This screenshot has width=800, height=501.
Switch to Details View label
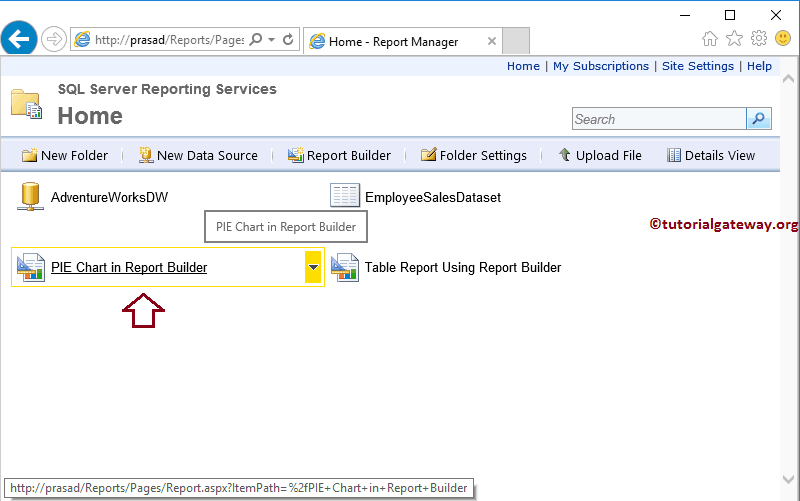point(720,156)
